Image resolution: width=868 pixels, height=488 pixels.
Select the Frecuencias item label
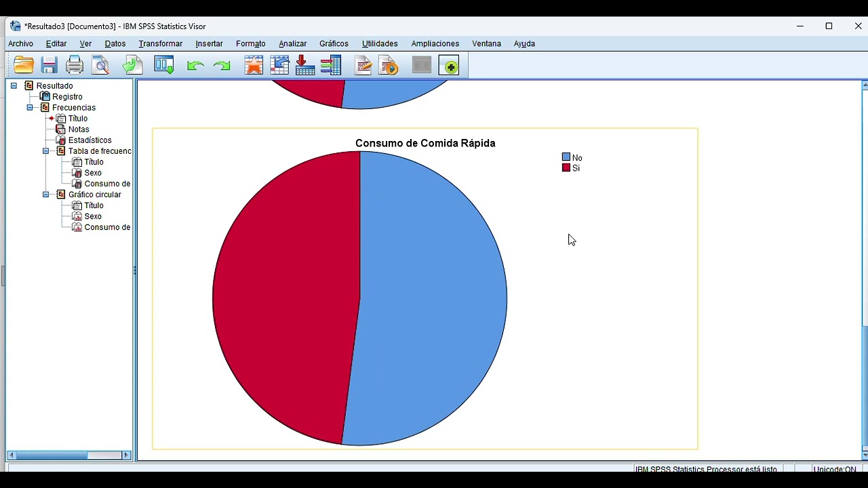click(74, 108)
